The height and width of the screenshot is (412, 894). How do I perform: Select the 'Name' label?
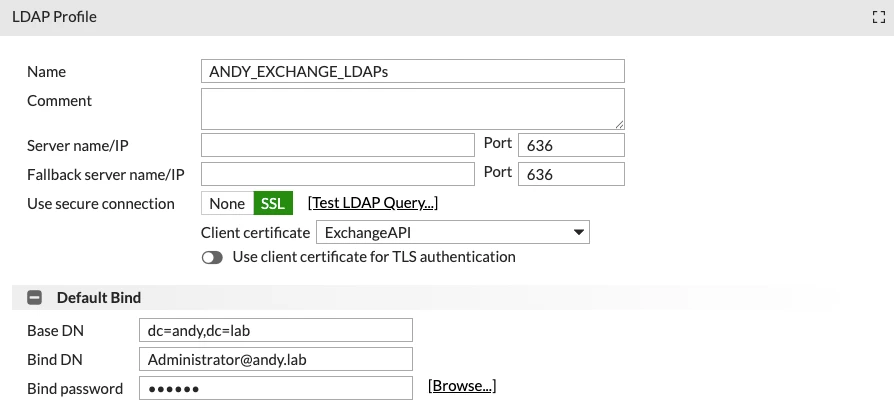tap(47, 72)
